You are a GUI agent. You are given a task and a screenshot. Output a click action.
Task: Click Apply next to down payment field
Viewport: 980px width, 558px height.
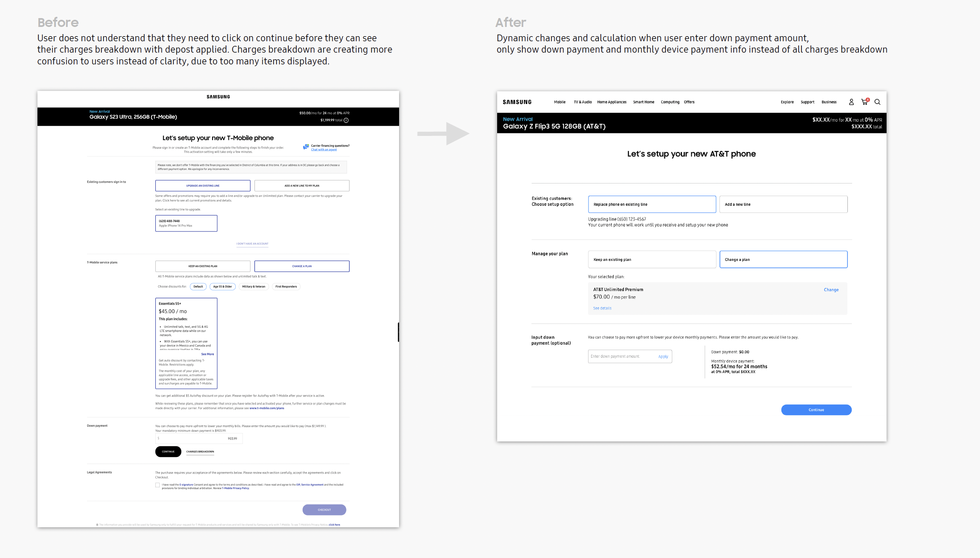[x=663, y=356]
